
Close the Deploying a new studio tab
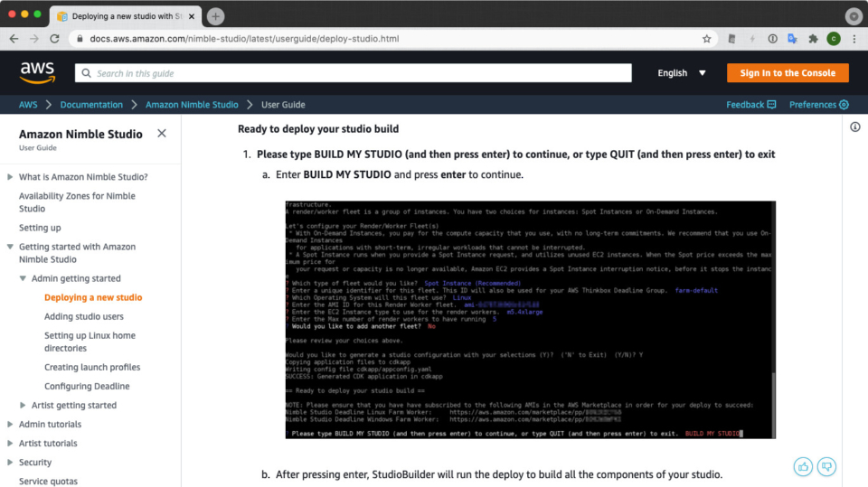[192, 16]
